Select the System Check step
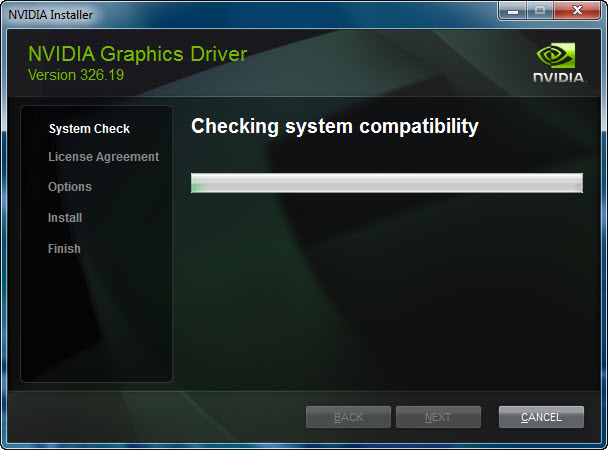Viewport: 608px width, 450px height. click(x=89, y=129)
